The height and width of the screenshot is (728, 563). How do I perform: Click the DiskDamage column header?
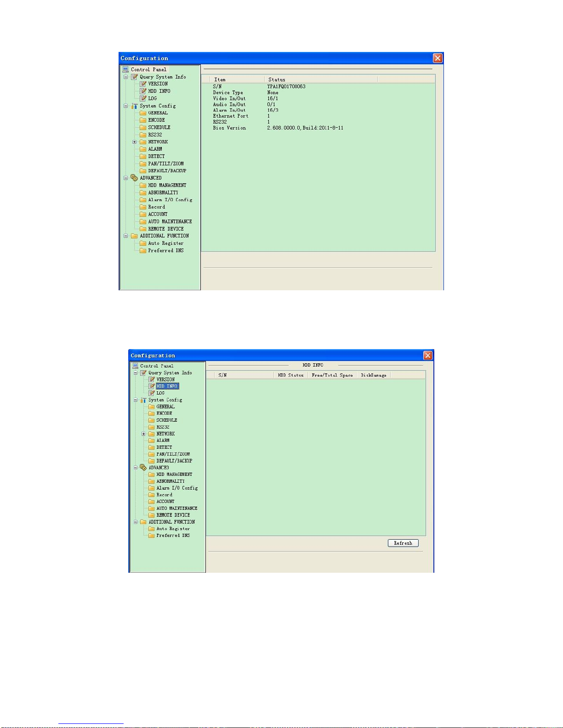(x=374, y=375)
